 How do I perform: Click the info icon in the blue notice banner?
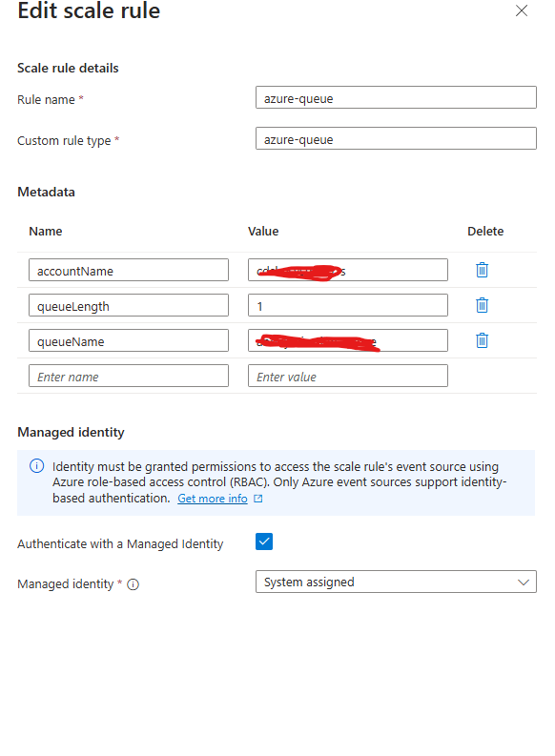(x=36, y=466)
